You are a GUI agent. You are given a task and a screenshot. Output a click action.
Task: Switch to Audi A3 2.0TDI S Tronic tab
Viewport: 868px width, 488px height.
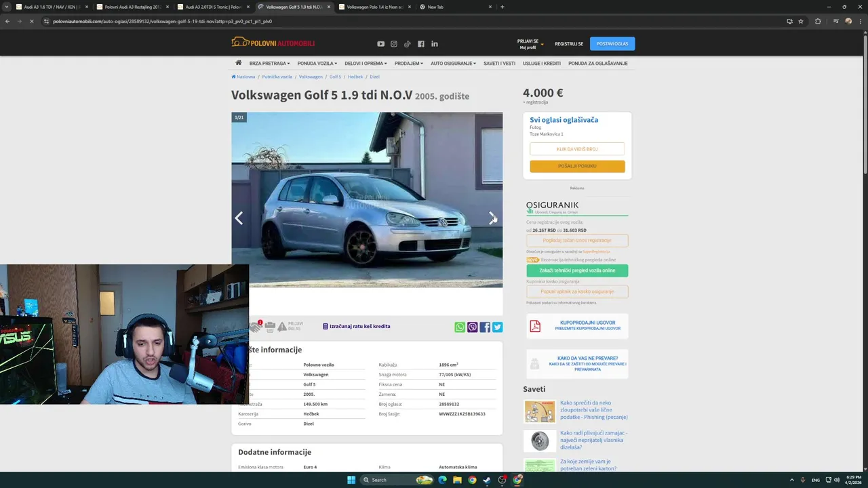click(212, 7)
